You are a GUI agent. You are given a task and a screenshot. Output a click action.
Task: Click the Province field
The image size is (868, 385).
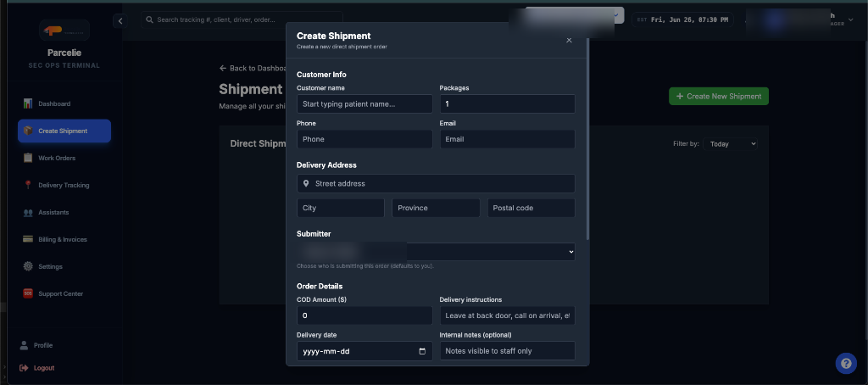point(436,208)
